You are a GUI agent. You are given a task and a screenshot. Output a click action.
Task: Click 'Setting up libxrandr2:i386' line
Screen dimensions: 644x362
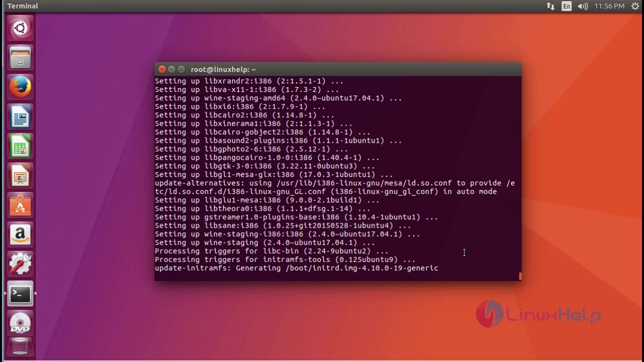(x=249, y=81)
